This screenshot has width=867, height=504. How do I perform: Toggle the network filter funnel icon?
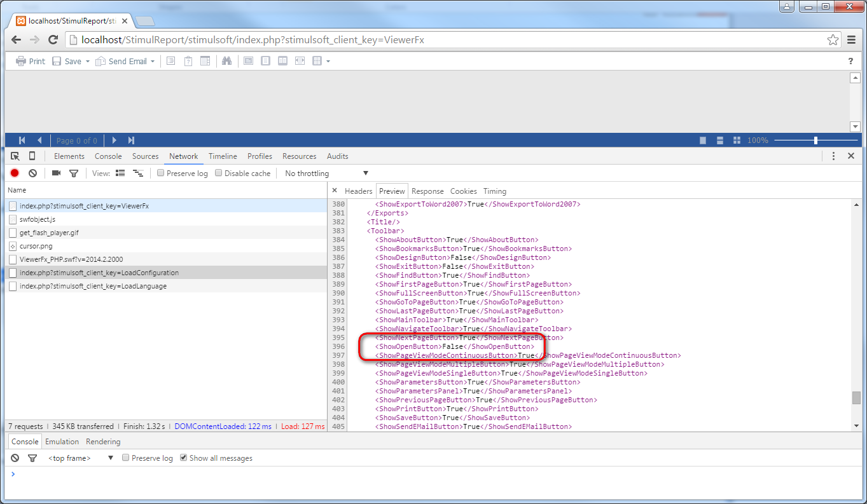[x=74, y=174]
